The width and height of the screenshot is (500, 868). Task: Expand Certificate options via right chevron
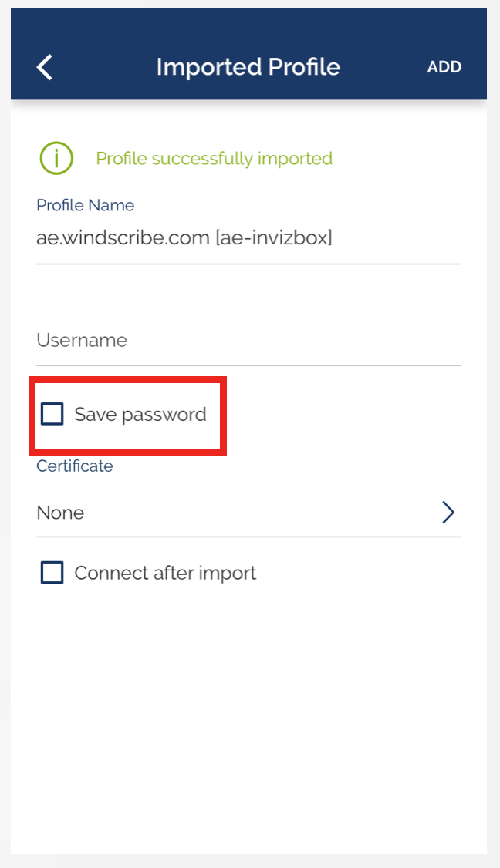[448, 513]
